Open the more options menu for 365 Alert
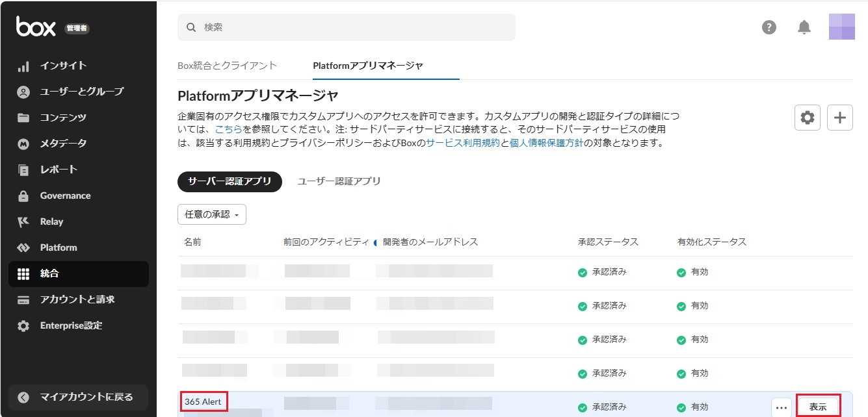 click(x=782, y=407)
